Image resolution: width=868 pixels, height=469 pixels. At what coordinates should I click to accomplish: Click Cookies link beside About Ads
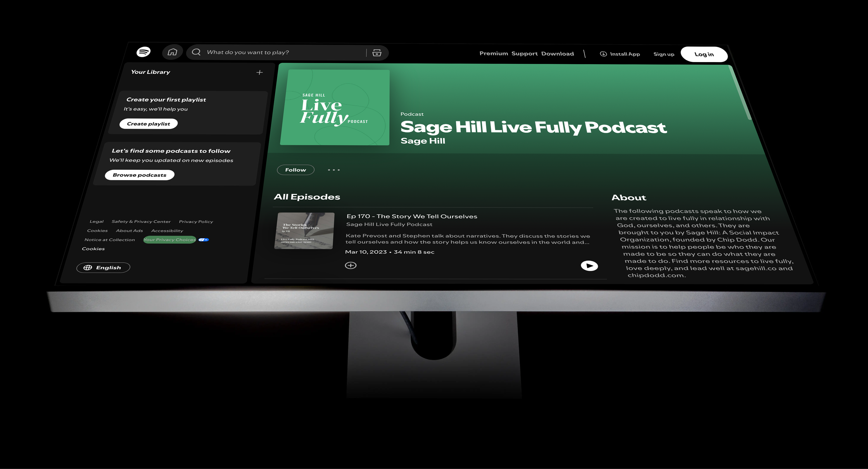pyautogui.click(x=97, y=231)
